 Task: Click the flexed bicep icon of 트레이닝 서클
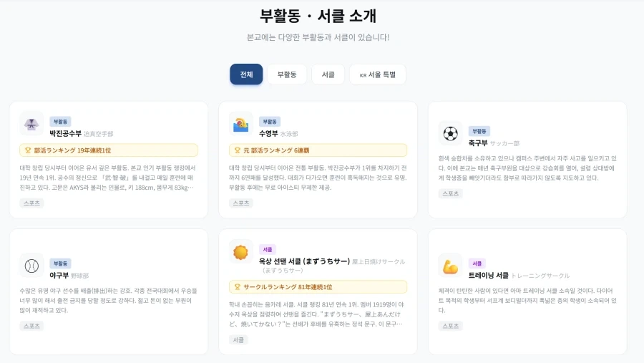coord(450,266)
